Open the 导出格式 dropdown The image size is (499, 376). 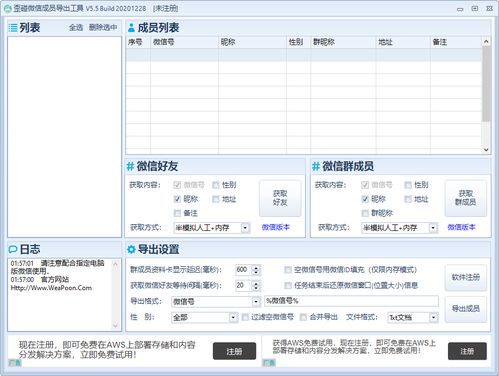click(216, 302)
